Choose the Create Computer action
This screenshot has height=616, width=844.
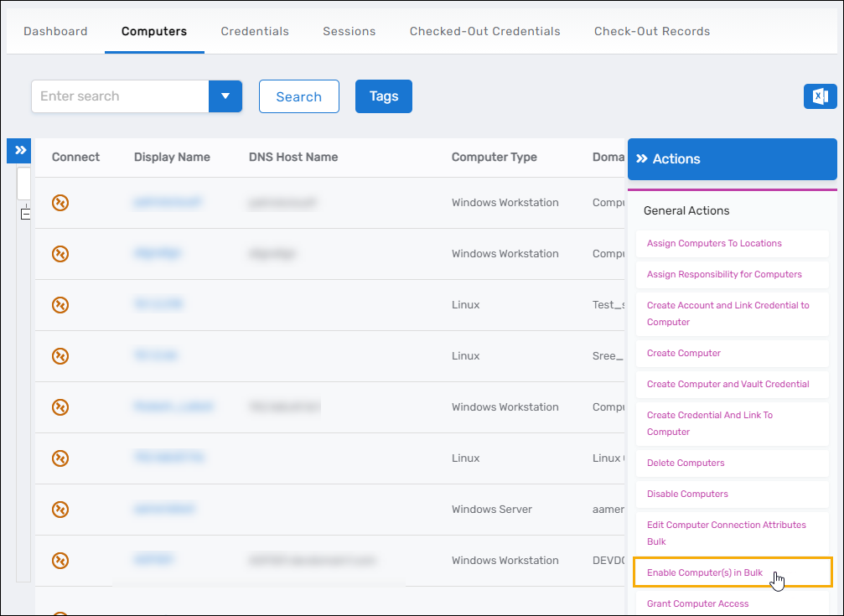point(683,353)
